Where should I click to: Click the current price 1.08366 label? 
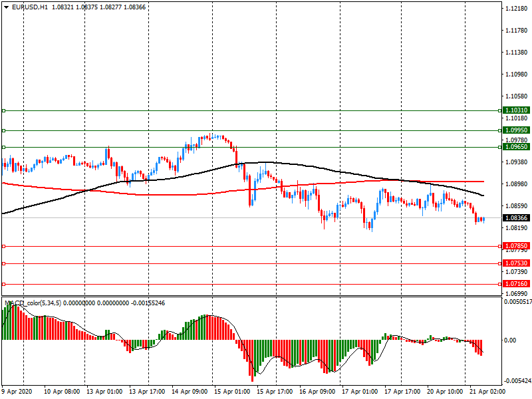tap(517, 218)
